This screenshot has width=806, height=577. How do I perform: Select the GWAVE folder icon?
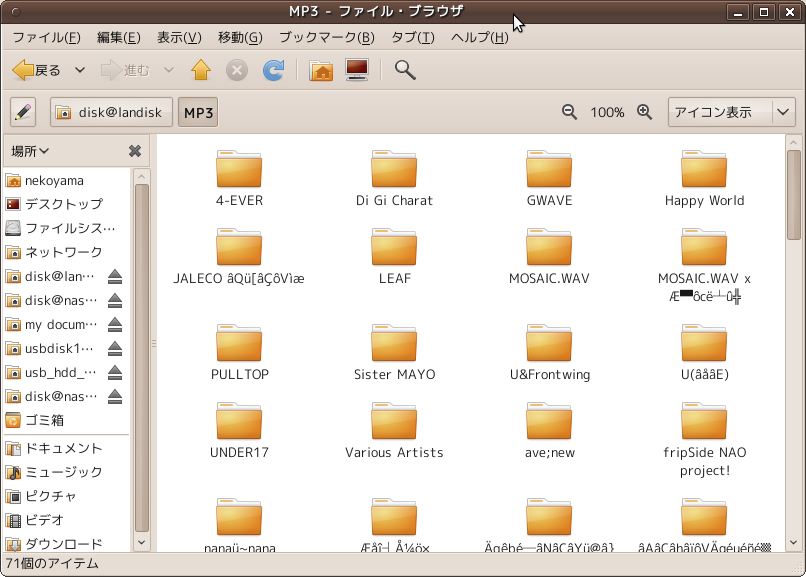pyautogui.click(x=549, y=169)
